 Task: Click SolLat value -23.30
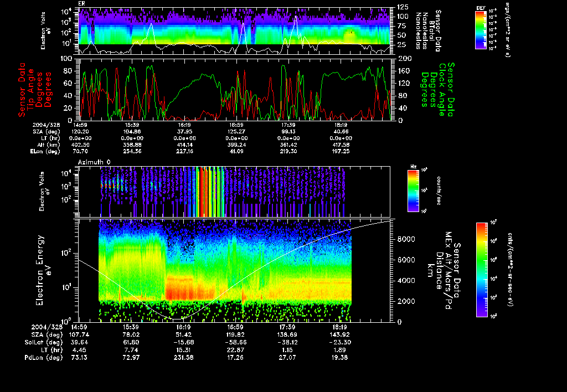coord(339,342)
